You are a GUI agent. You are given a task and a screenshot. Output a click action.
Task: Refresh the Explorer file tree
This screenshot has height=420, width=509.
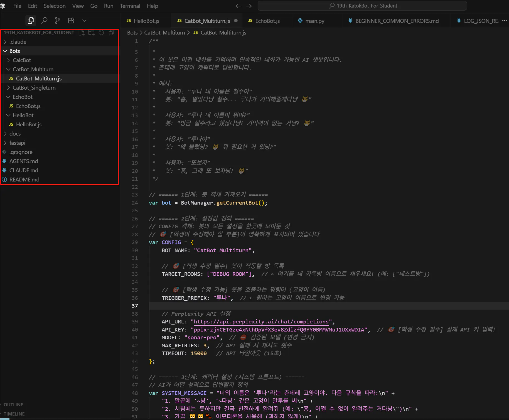pyautogui.click(x=101, y=33)
